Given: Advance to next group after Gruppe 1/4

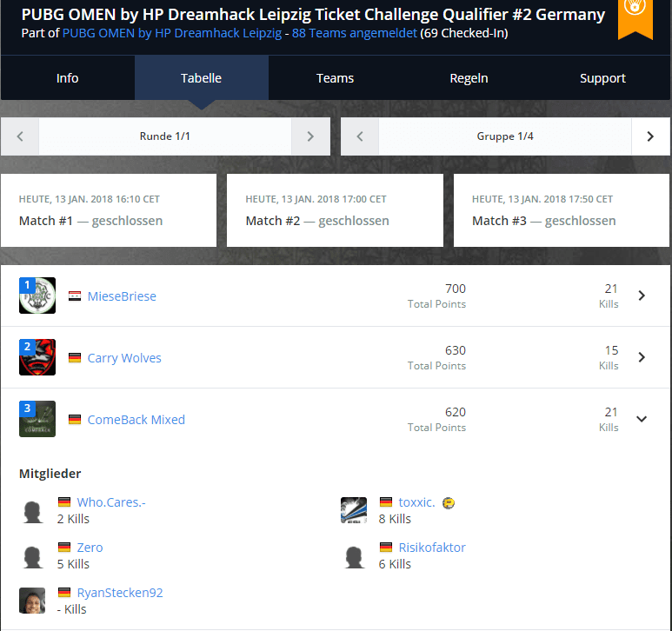Looking at the screenshot, I should point(650,136).
